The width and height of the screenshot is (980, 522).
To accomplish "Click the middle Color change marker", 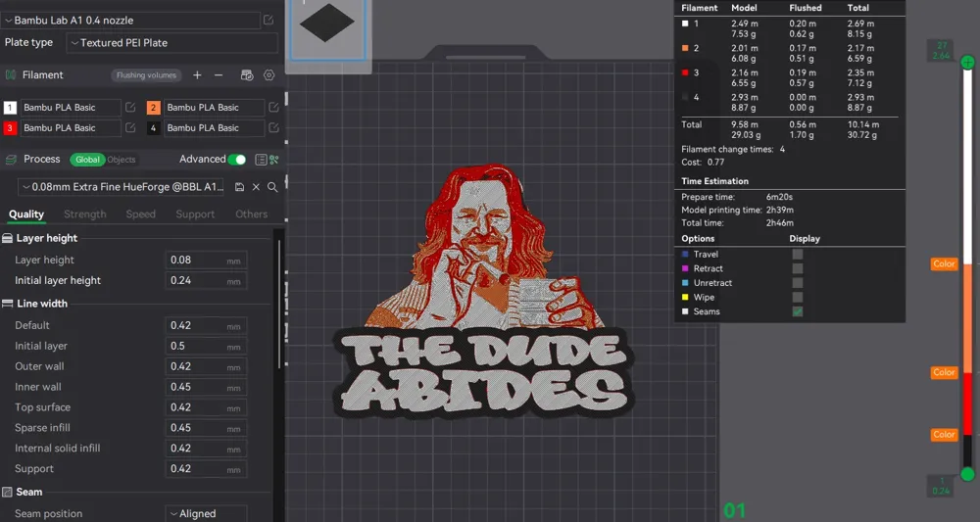I will [x=944, y=372].
